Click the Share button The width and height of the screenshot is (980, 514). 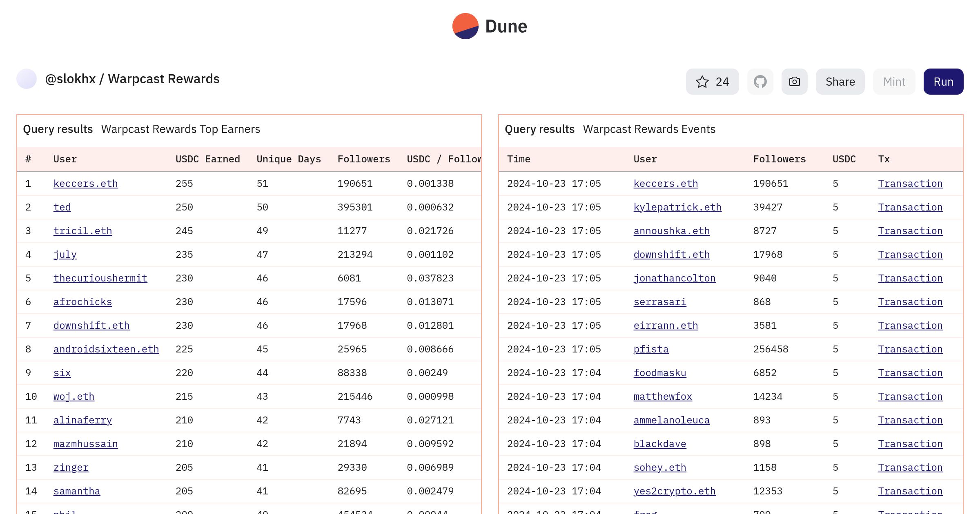tap(840, 82)
